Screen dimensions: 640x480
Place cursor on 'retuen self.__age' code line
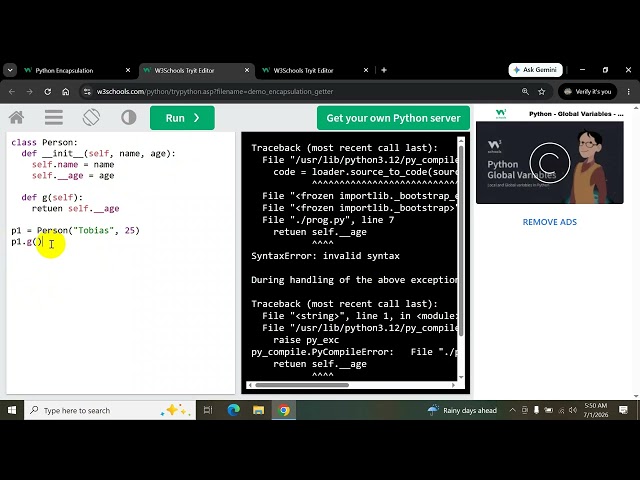[76, 209]
